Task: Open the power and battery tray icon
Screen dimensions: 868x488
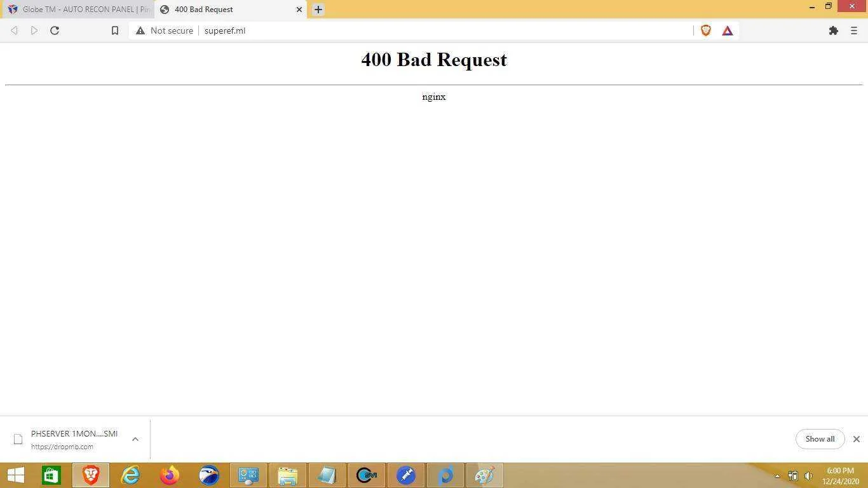Action: point(792,476)
